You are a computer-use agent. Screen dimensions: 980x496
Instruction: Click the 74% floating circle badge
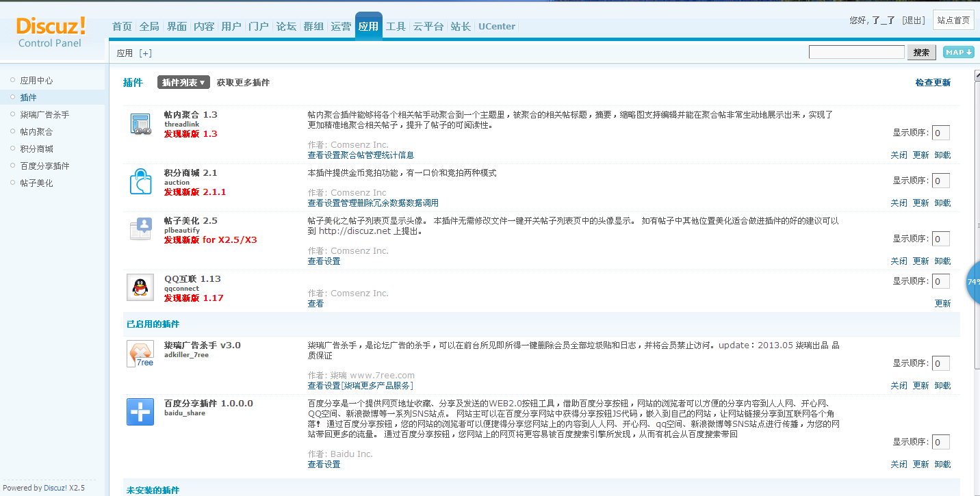972,282
